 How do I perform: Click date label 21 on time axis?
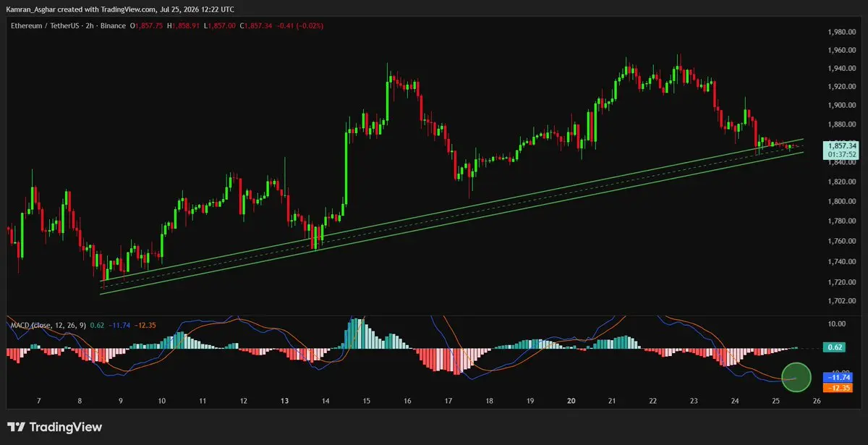click(612, 401)
